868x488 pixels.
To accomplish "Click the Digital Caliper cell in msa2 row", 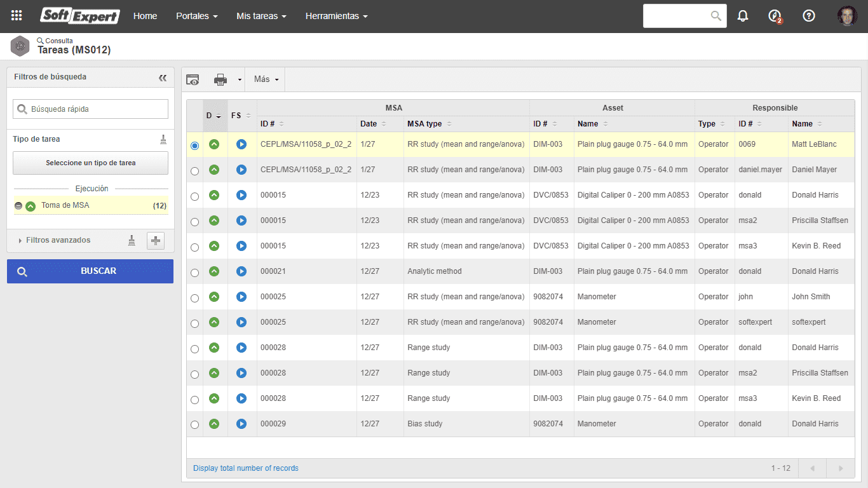I will point(633,220).
